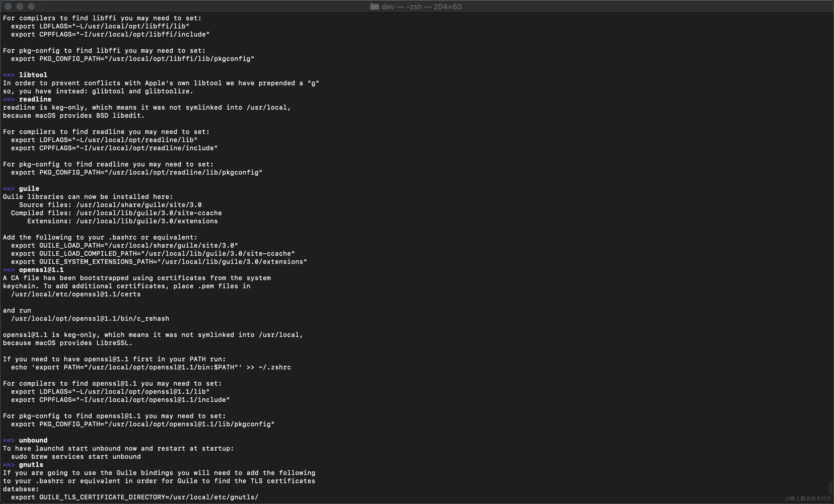Image resolution: width=834 pixels, height=504 pixels.
Task: Click the line 'so, you have instead: glibtool and glibtoolize.'
Action: (98, 91)
